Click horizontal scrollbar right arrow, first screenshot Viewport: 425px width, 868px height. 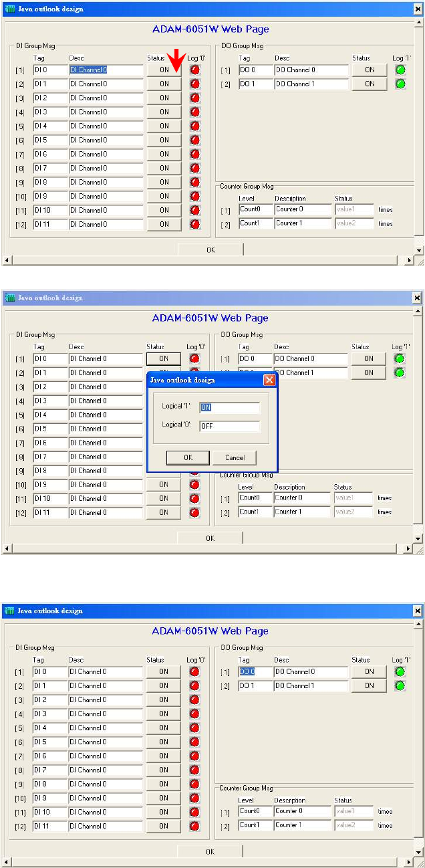[x=410, y=261]
